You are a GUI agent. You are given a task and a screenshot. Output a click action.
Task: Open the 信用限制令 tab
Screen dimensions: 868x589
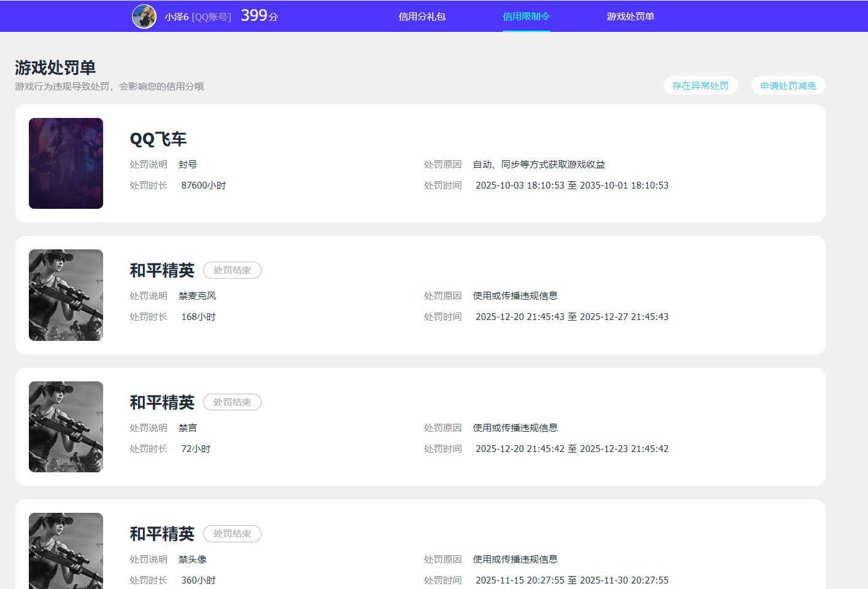click(526, 16)
